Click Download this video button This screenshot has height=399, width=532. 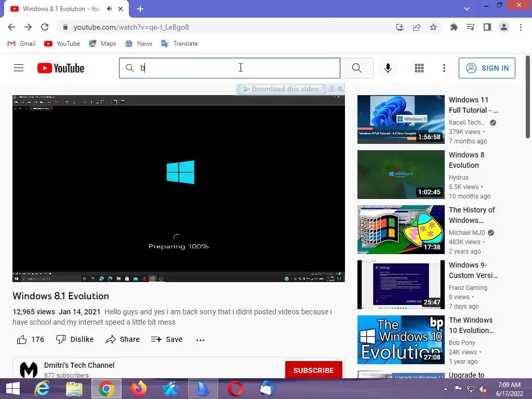pyautogui.click(x=281, y=89)
